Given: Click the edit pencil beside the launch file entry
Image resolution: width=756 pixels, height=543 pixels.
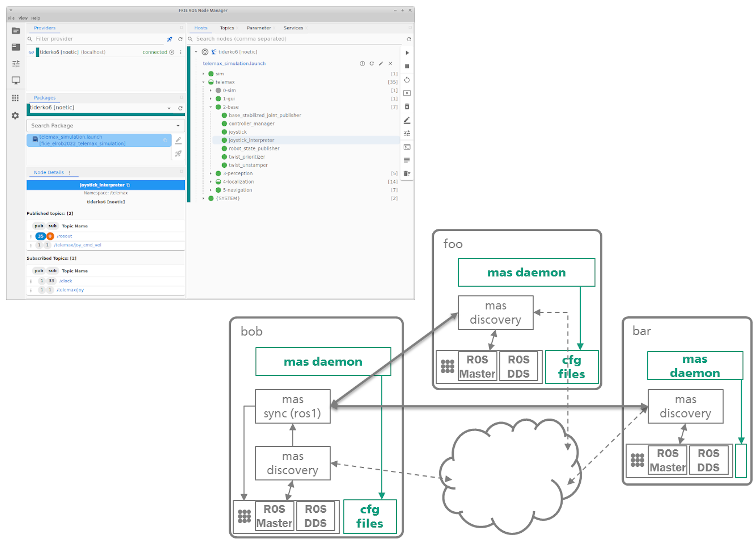Looking at the screenshot, I should tap(178, 140).
